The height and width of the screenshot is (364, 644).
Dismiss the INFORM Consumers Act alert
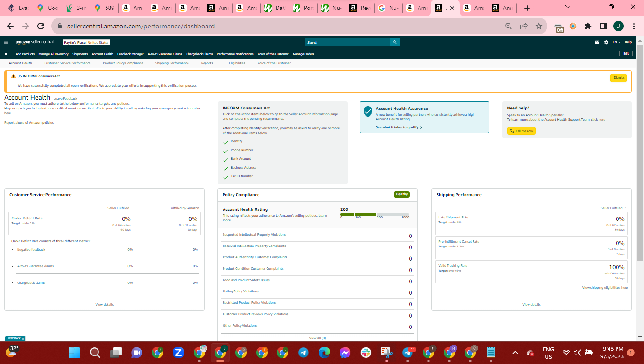(x=618, y=78)
